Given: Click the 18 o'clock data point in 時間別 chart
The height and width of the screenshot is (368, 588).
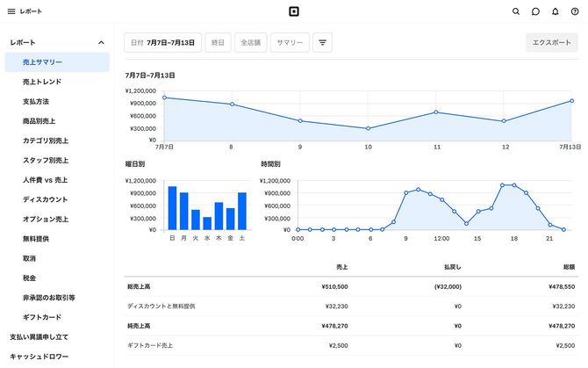Looking at the screenshot, I should (x=514, y=185).
